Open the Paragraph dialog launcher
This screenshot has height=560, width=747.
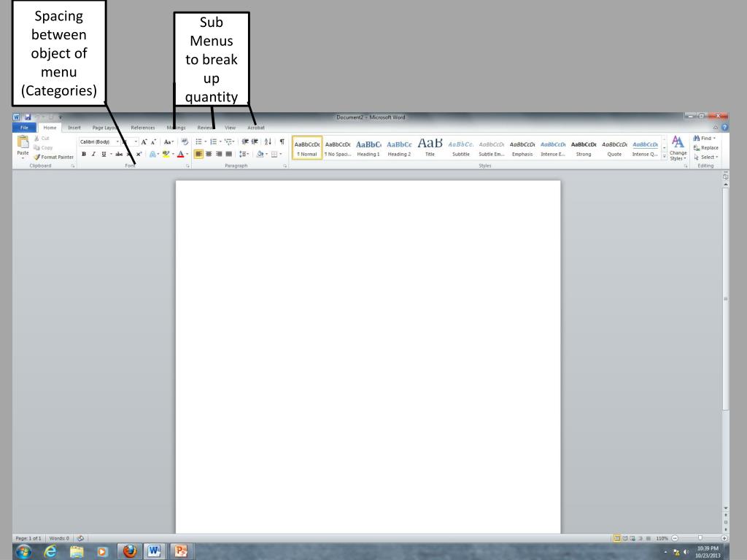(285, 166)
